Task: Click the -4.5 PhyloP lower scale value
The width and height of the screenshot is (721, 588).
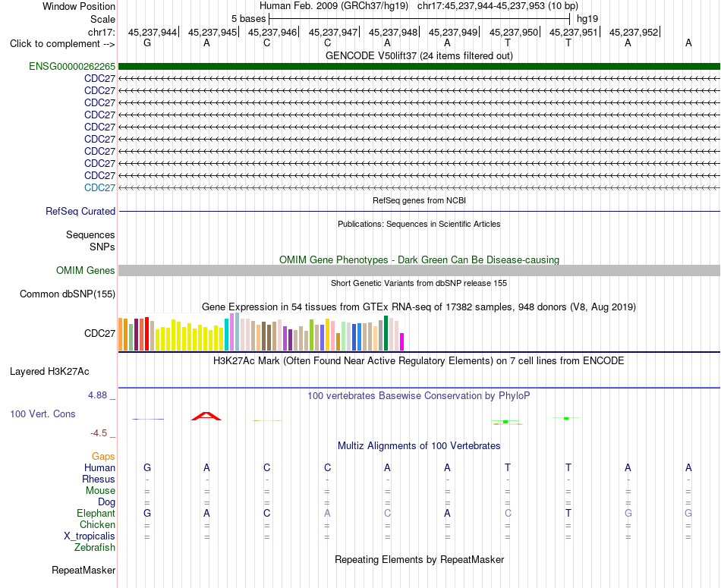Action: 99,433
